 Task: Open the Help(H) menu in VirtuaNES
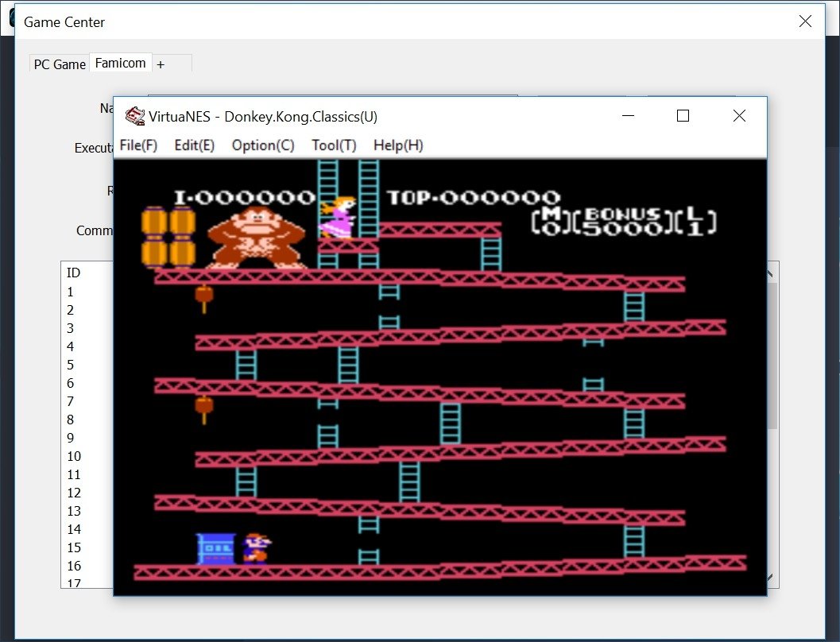point(398,145)
